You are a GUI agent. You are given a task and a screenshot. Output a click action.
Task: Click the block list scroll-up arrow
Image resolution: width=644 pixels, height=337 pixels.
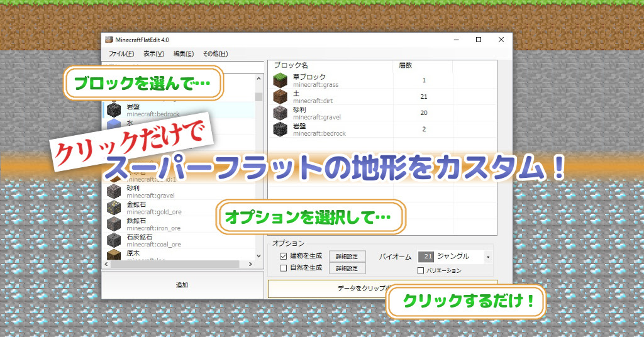click(258, 79)
